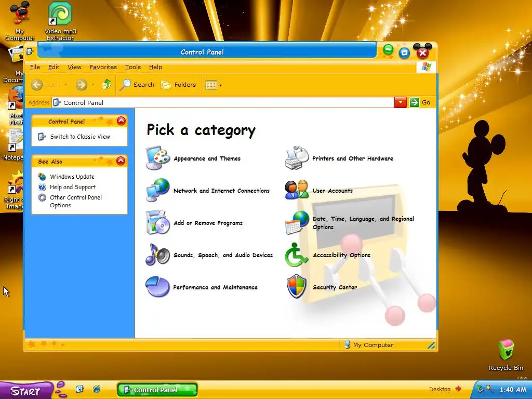532x399 pixels.
Task: Open the Tools menu
Action: [132, 67]
